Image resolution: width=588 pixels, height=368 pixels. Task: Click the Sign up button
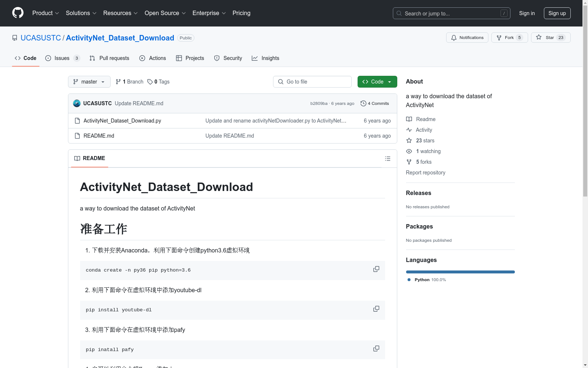coord(557,13)
